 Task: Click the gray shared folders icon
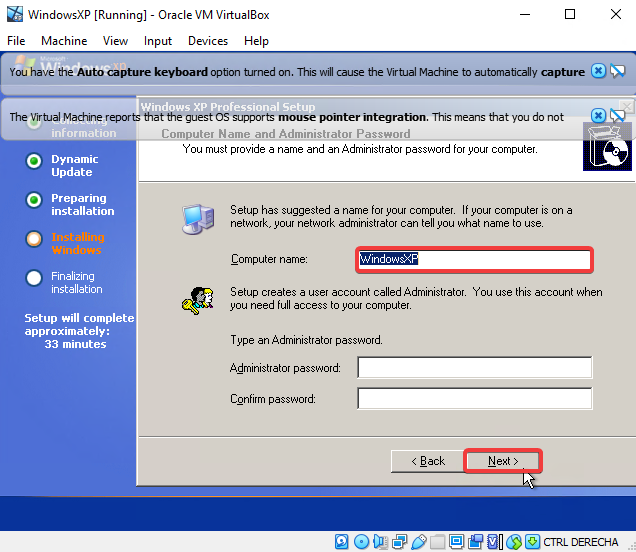pyautogui.click(x=438, y=541)
